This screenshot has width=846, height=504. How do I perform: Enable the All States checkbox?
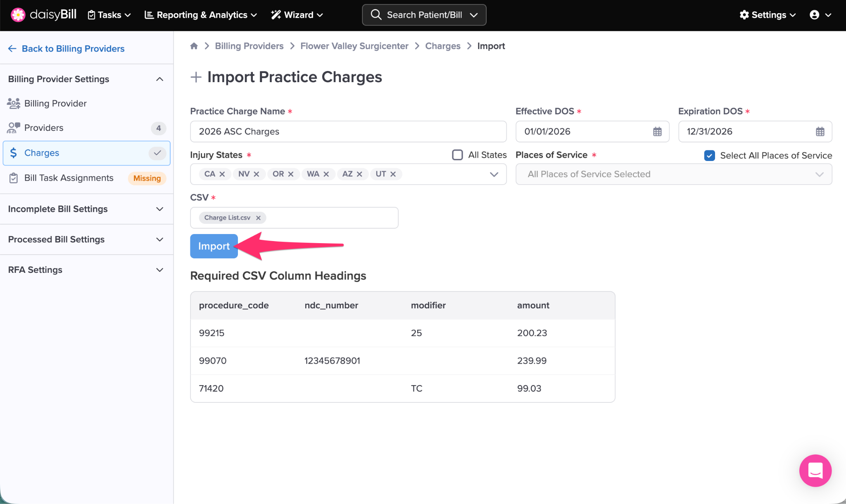457,155
